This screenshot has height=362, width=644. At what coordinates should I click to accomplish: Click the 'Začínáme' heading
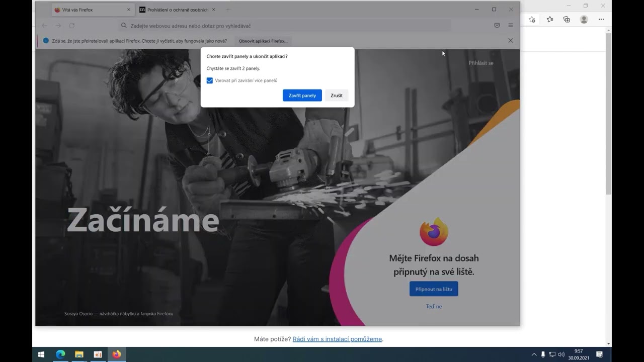click(143, 220)
